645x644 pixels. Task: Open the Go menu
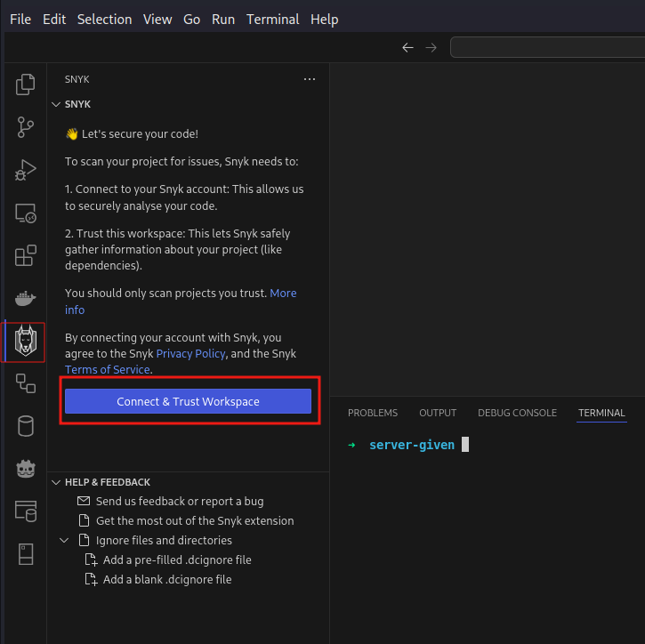pos(191,20)
